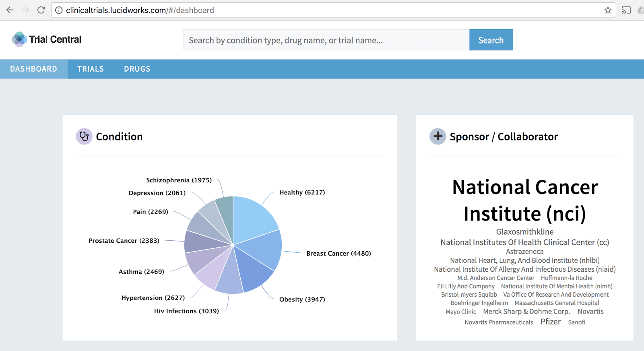
Task: Select National Institutes Of Health Clinical Center
Action: click(x=525, y=242)
